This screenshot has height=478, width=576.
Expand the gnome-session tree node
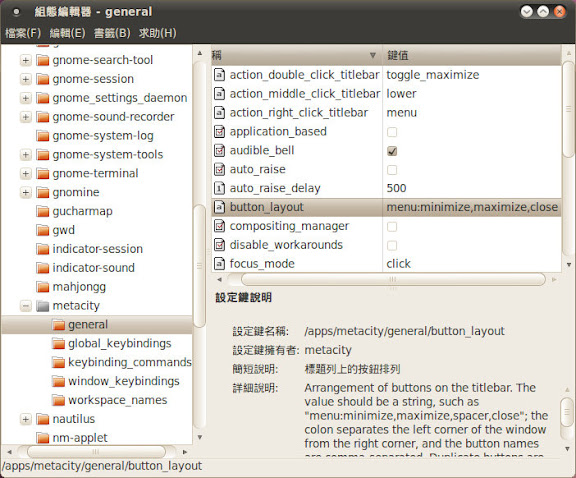[25, 79]
